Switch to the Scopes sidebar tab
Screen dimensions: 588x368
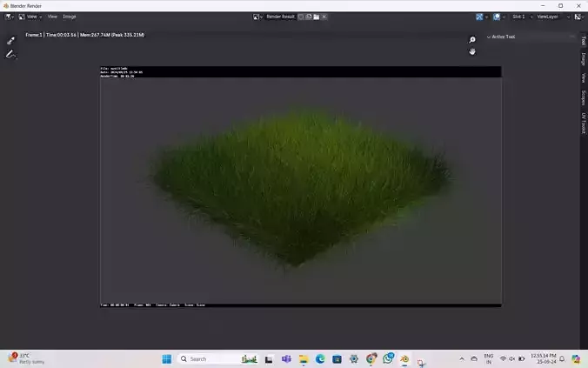point(584,97)
